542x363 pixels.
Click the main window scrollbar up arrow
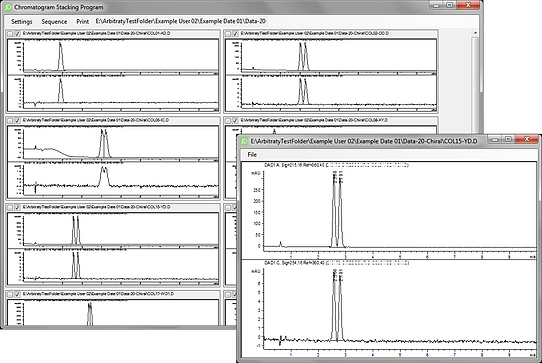(x=475, y=33)
